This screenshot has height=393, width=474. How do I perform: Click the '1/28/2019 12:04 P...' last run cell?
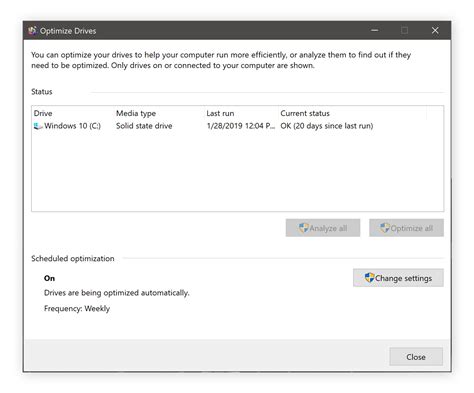[241, 126]
